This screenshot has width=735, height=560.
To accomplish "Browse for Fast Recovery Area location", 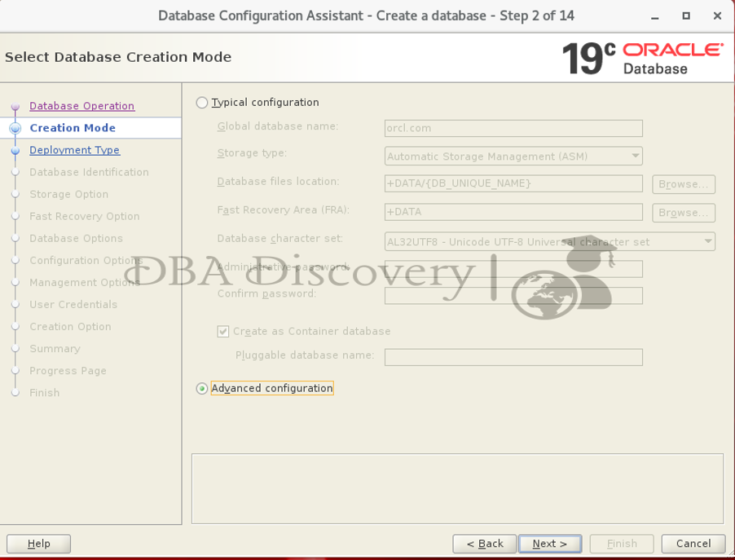I will pyautogui.click(x=683, y=213).
